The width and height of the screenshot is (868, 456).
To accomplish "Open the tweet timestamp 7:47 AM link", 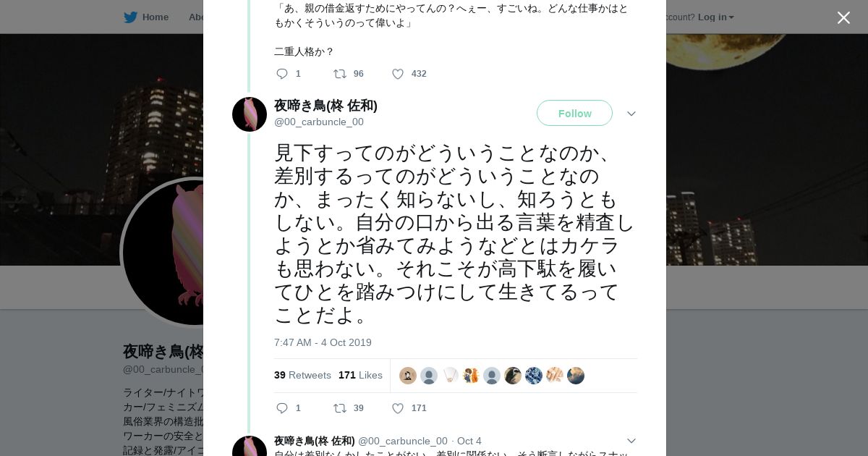I will pos(323,342).
